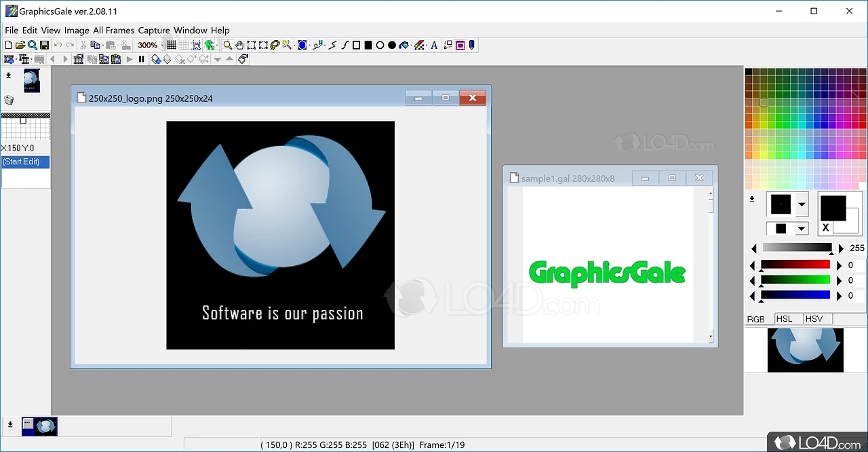Select the Lasso selection tool

click(x=275, y=45)
